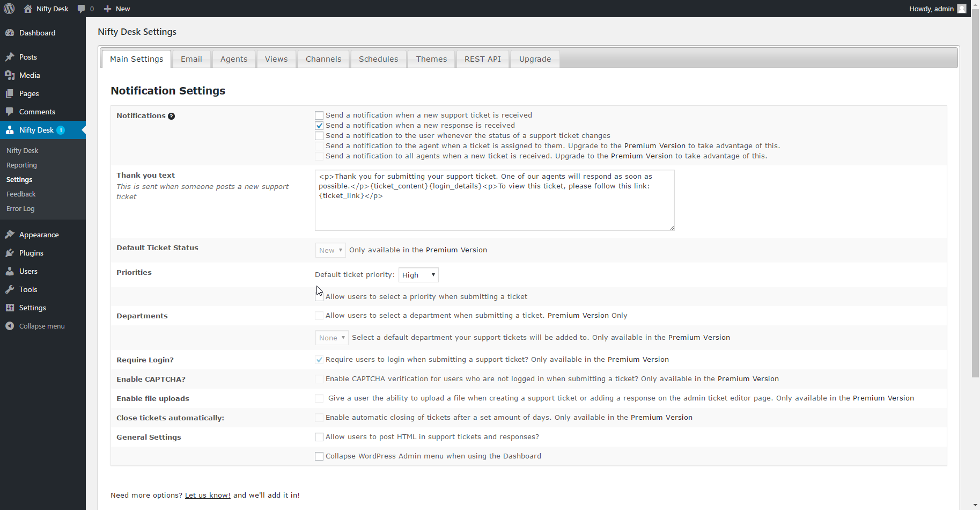Viewport: 980px width, 510px height.
Task: Click the Appearance paintbrush icon
Action: 10,235
